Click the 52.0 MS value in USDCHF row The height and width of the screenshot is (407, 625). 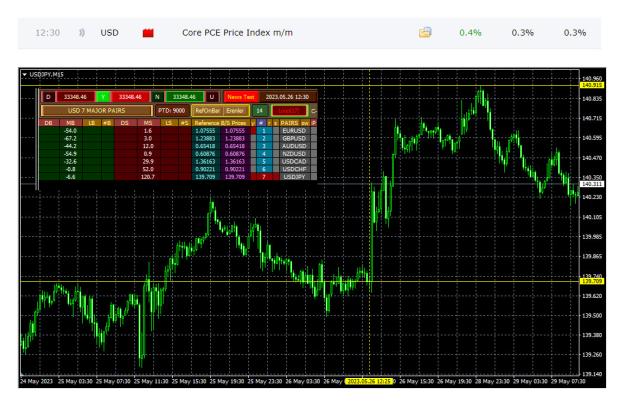(x=148, y=169)
